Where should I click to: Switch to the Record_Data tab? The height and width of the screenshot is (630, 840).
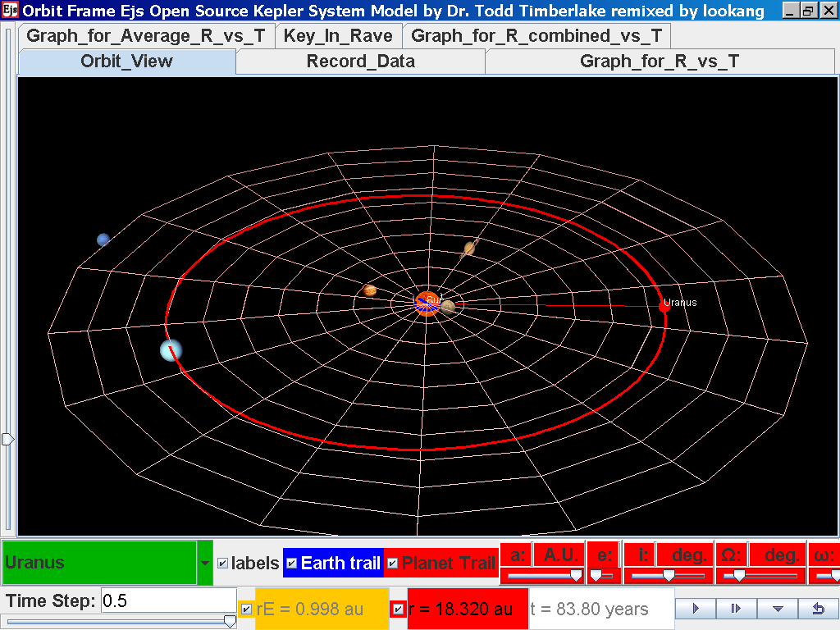click(x=360, y=62)
